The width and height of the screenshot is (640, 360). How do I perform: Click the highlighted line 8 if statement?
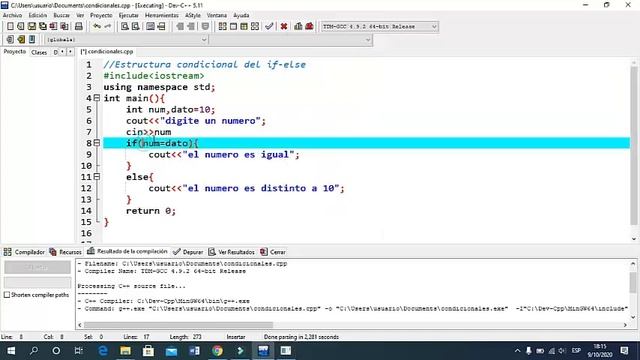(162, 143)
